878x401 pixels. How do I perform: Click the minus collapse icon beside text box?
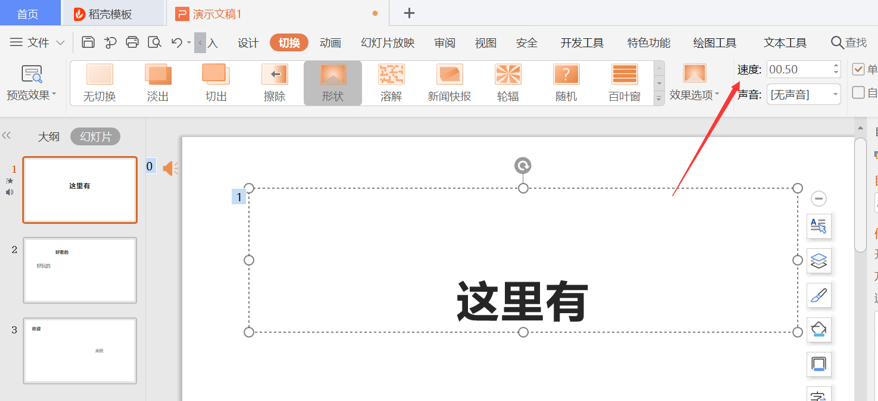click(x=819, y=198)
